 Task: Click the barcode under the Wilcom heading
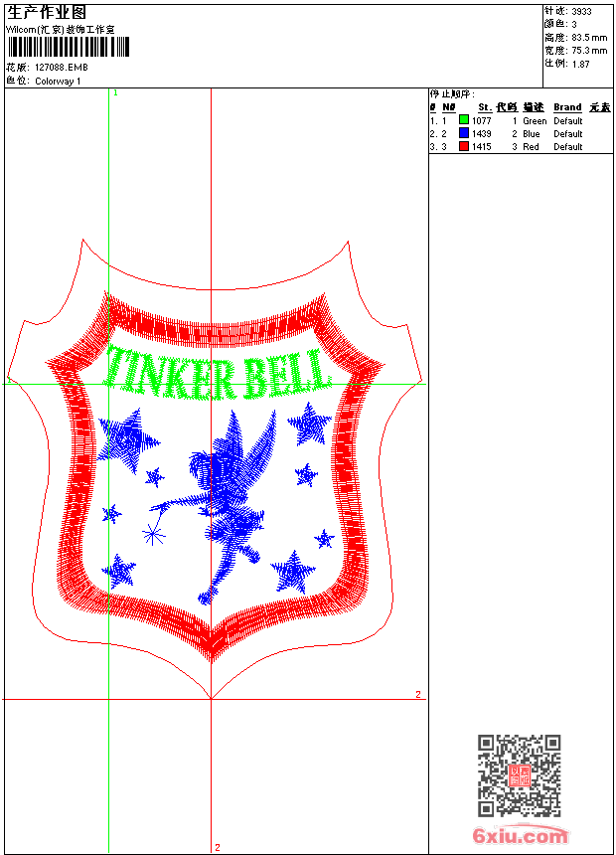pyautogui.click(x=69, y=47)
